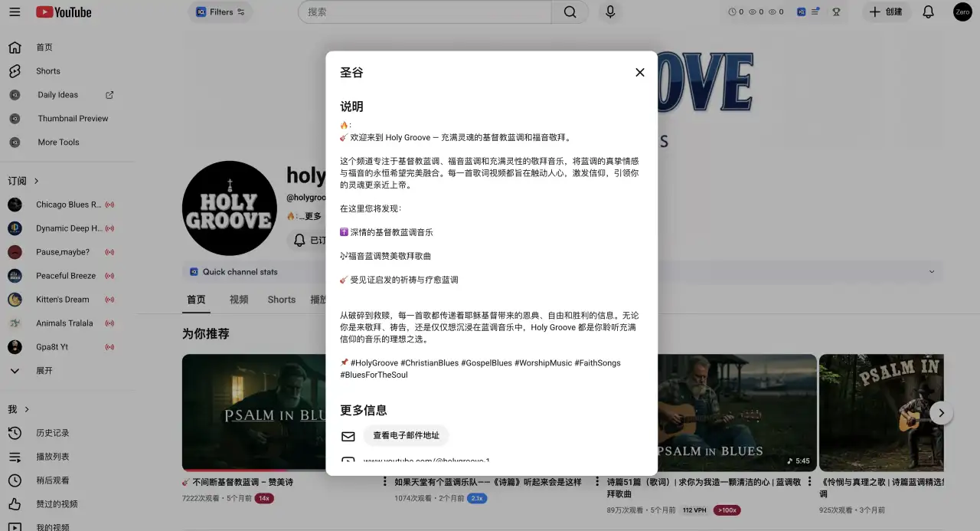Click the 搜索 search input field

425,12
